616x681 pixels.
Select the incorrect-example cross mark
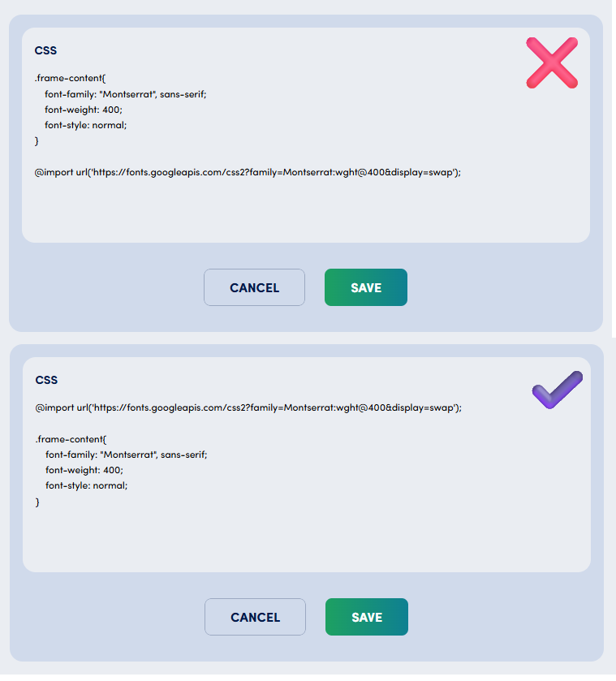(552, 62)
